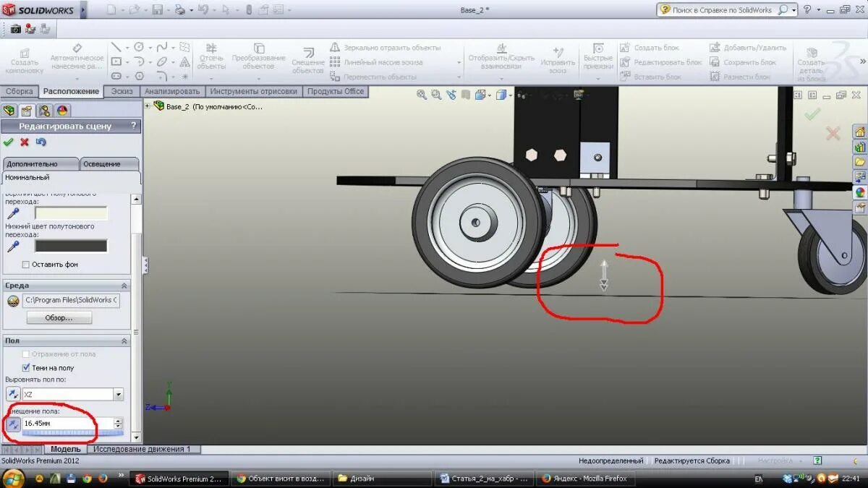Click the Windows Start orb
This screenshot has width=868, height=488.
[x=13, y=478]
